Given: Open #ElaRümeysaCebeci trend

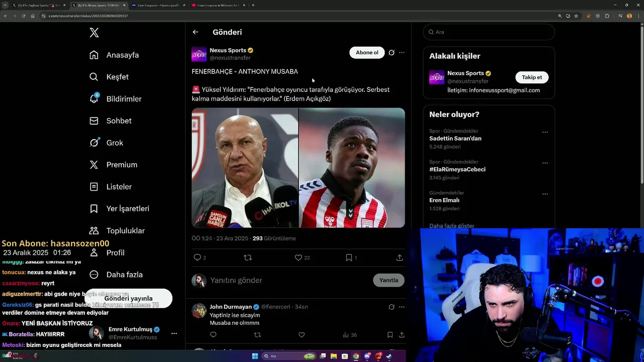Looking at the screenshot, I should 457,169.
